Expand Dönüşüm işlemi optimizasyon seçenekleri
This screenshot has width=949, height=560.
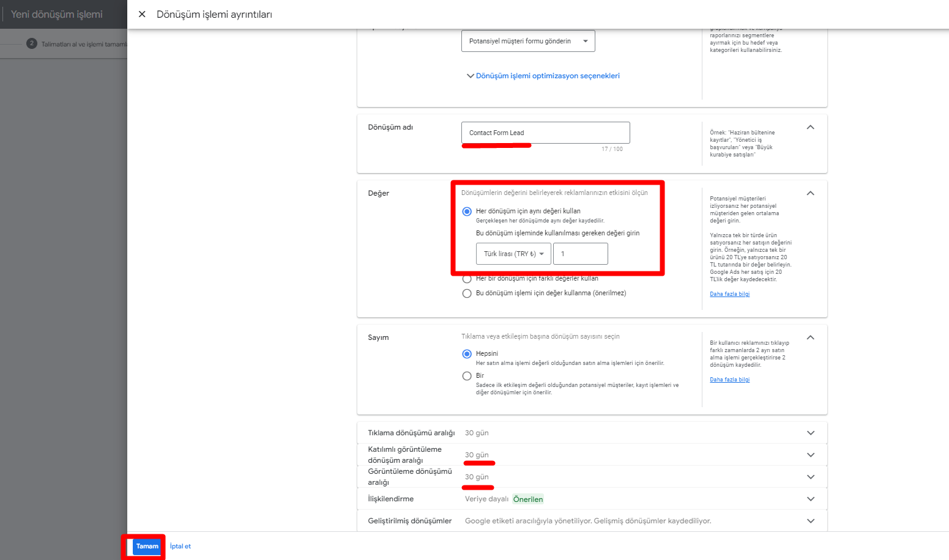543,76
